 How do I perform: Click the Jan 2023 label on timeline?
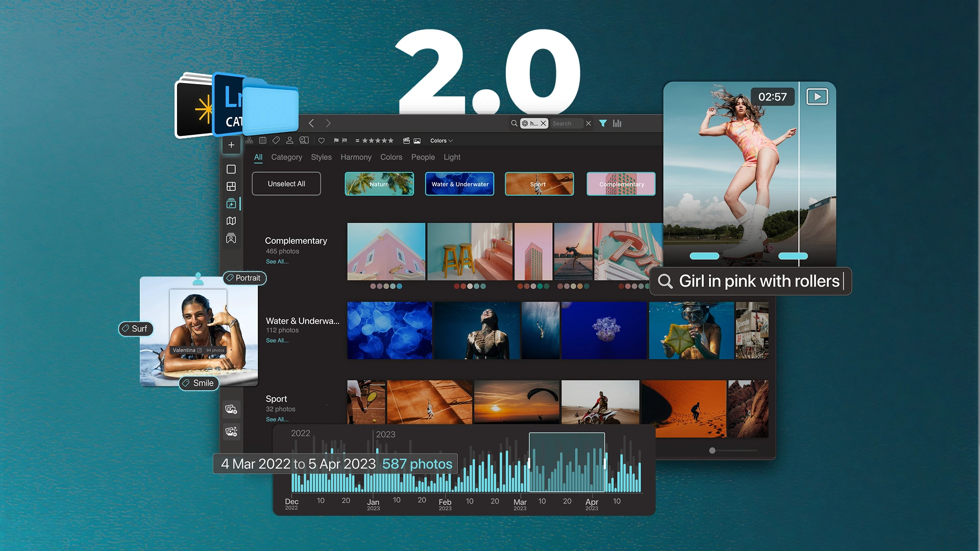point(373,504)
